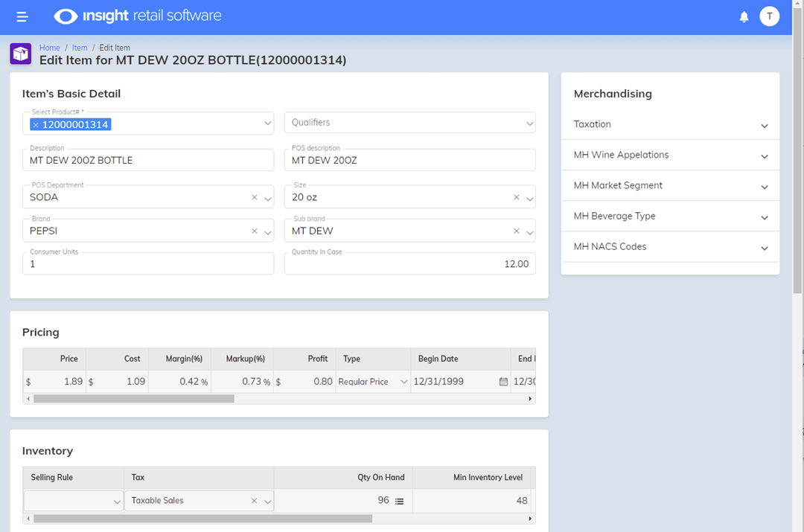
Task: Click the purple item box icon
Action: pyautogui.click(x=21, y=54)
